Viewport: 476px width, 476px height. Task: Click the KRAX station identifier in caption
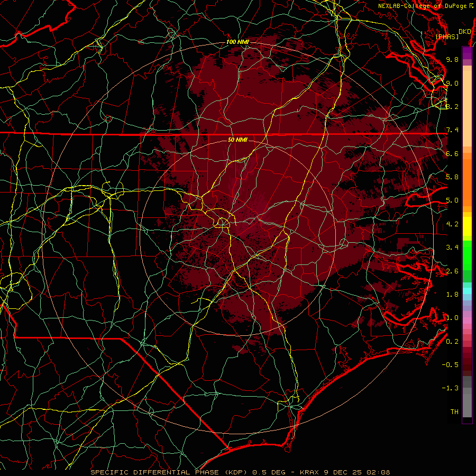(309, 472)
